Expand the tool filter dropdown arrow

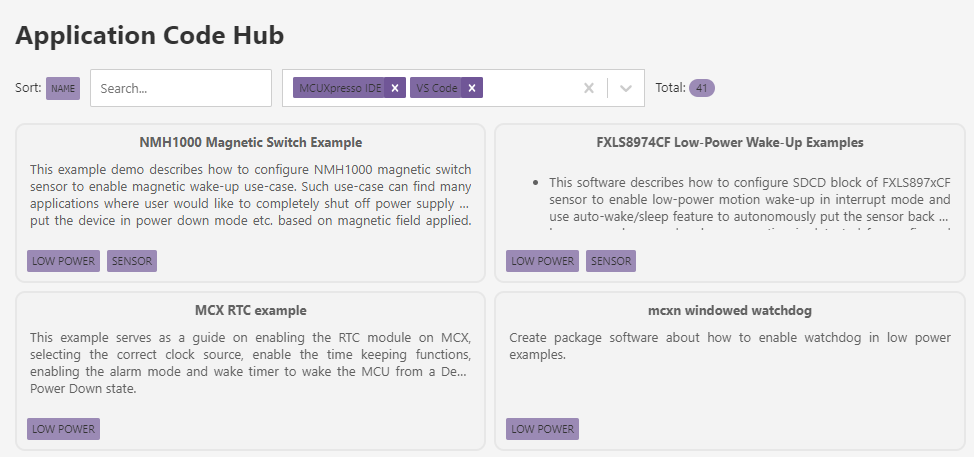click(x=626, y=88)
